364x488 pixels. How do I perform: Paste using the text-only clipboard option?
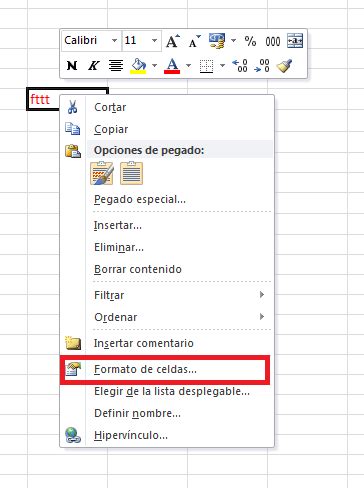pos(131,173)
